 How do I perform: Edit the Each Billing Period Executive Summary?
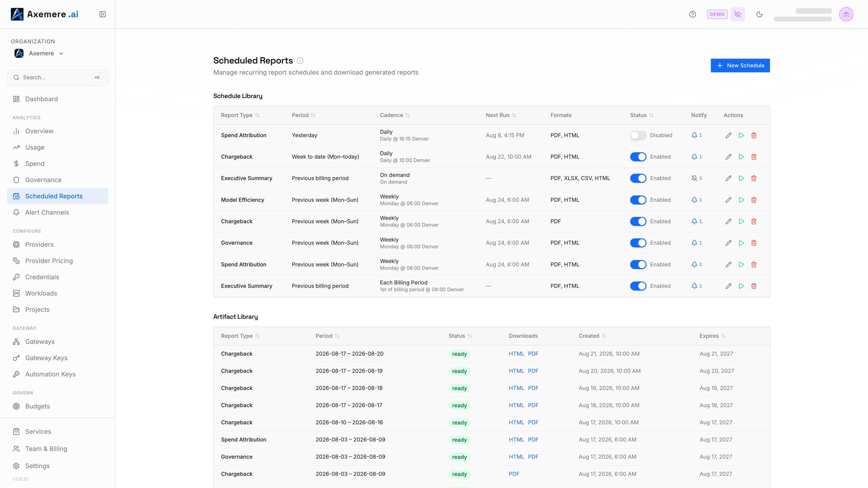(x=729, y=286)
